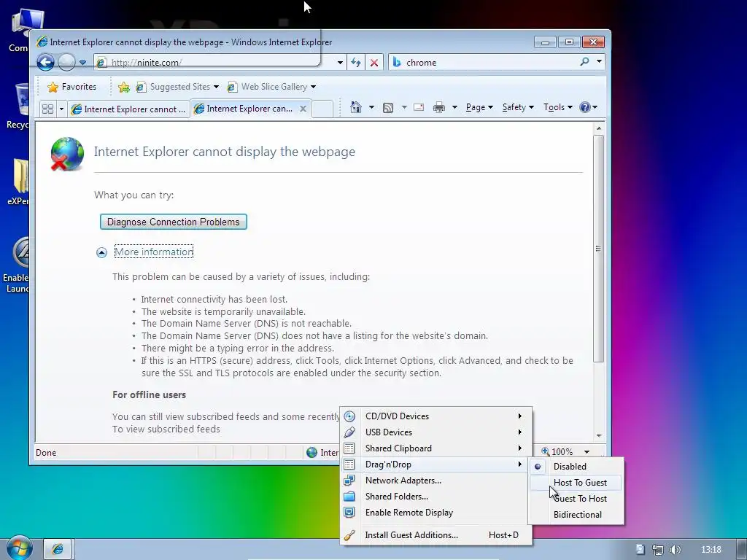Refresh the page with the refresh icon
Image resolution: width=747 pixels, height=560 pixels.
point(356,63)
